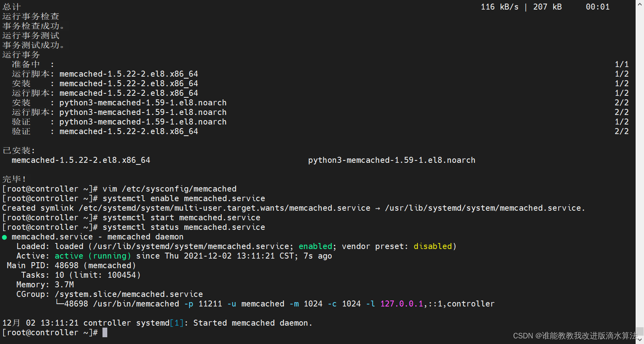Click the '已安装:' heading
644x344 pixels.
(x=19, y=150)
